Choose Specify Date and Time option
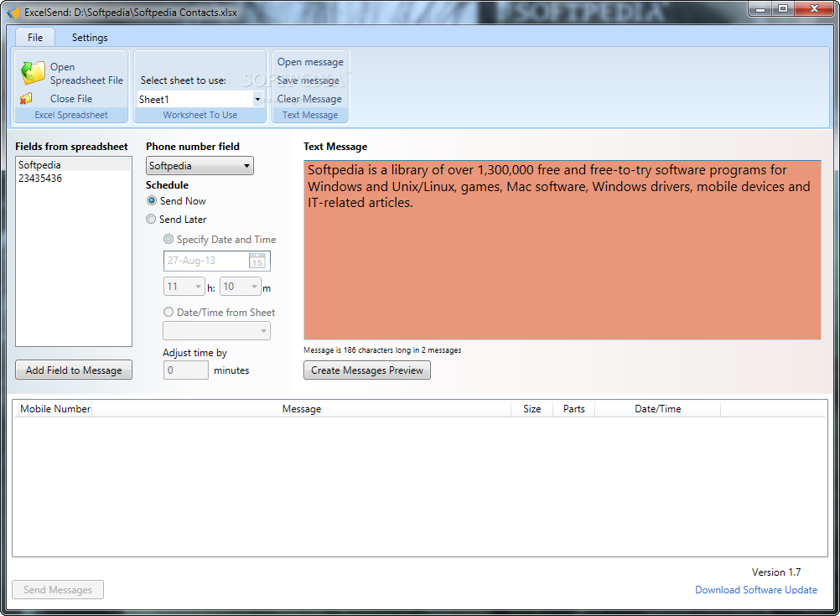Screen dimensions: 840x616 [169, 240]
